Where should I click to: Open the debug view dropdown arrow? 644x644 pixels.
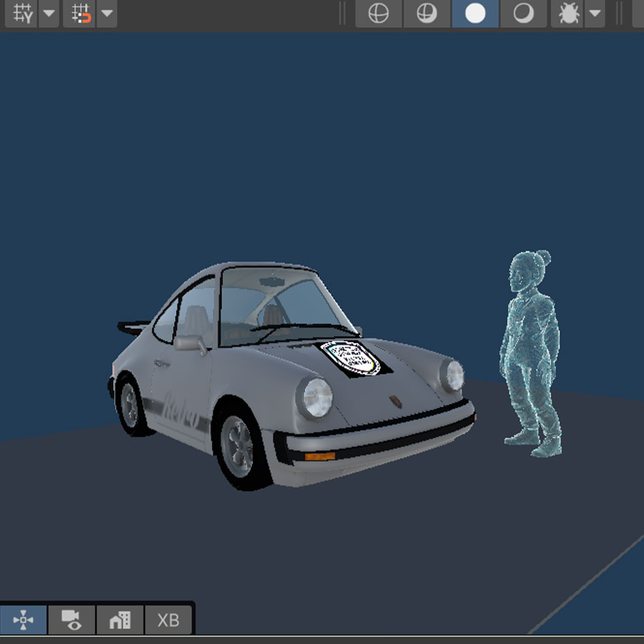point(594,13)
